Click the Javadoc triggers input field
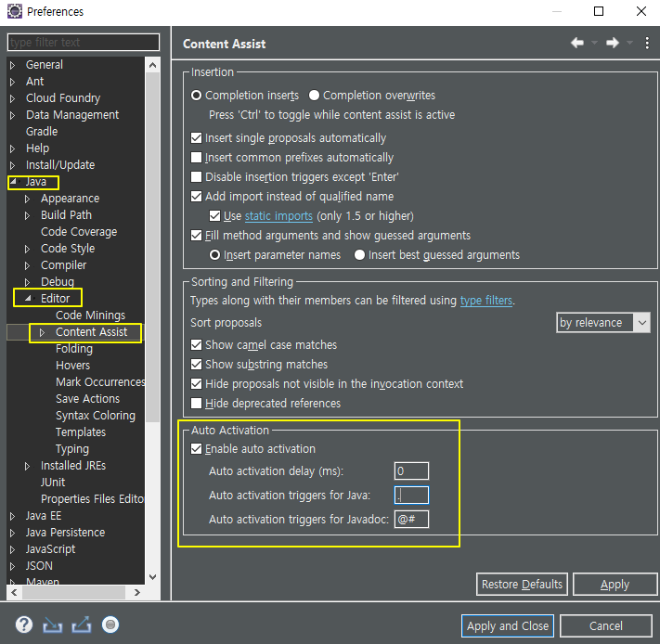Viewport: 660px width, 644px height. 411,519
